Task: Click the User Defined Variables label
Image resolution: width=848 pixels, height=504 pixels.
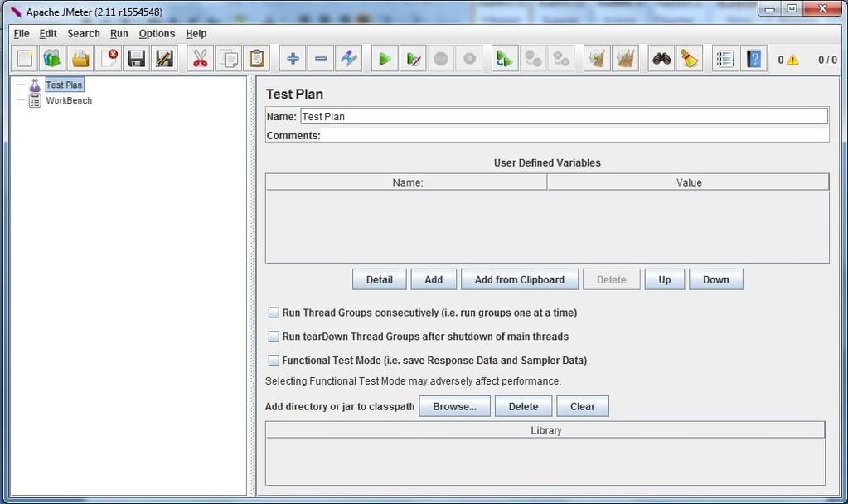Action: (x=547, y=162)
